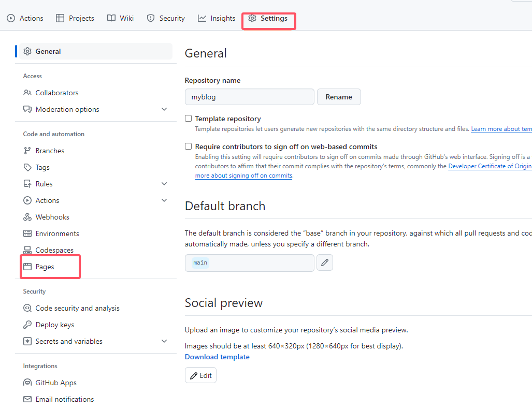Open Pages settings from sidebar
The height and width of the screenshot is (409, 532).
[45, 267]
